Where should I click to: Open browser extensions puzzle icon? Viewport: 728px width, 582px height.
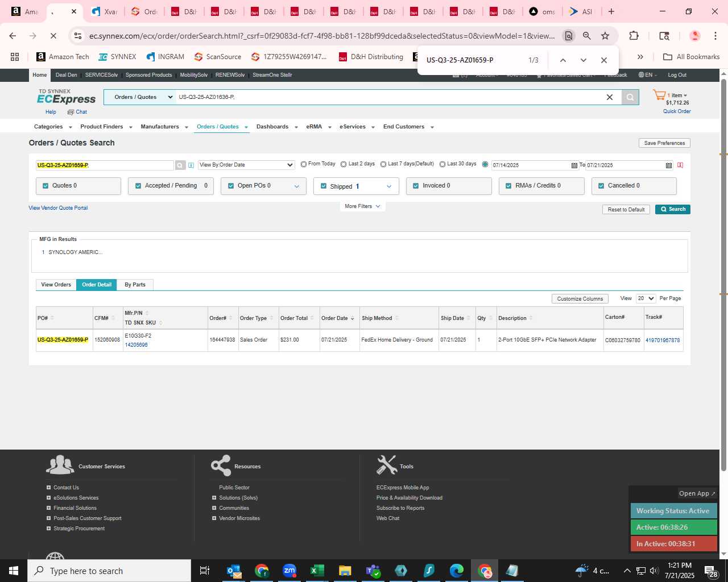(634, 36)
